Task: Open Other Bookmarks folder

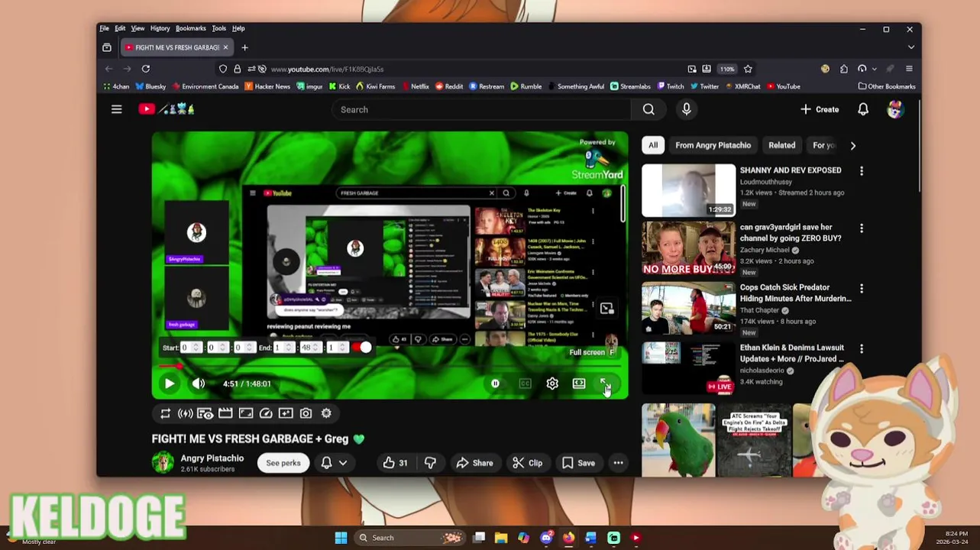Action: [887, 86]
